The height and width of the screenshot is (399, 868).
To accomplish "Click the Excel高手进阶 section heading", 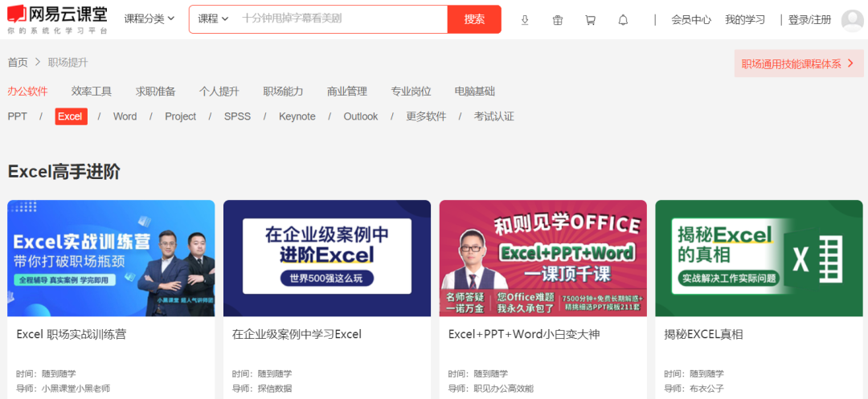I will point(63,172).
